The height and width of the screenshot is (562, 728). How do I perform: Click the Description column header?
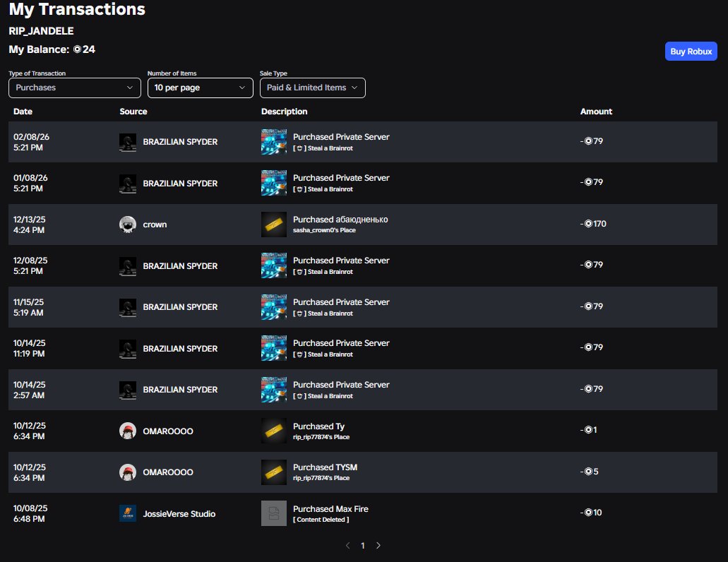point(284,112)
